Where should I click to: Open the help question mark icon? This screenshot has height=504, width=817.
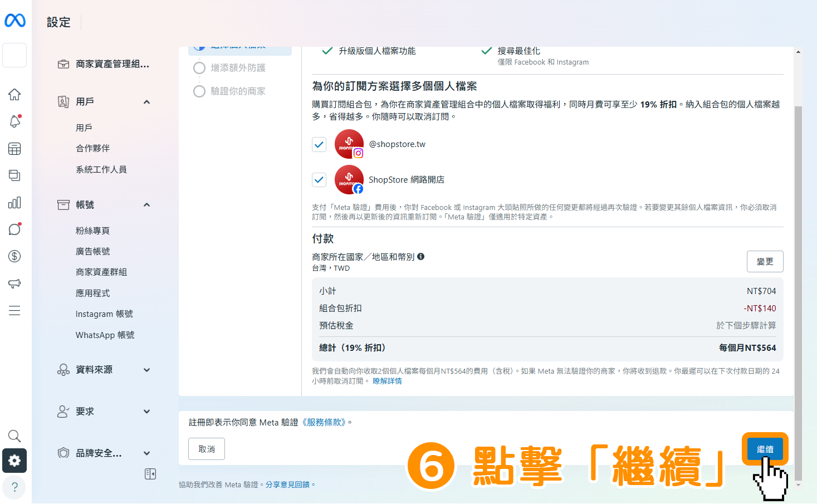(14, 487)
